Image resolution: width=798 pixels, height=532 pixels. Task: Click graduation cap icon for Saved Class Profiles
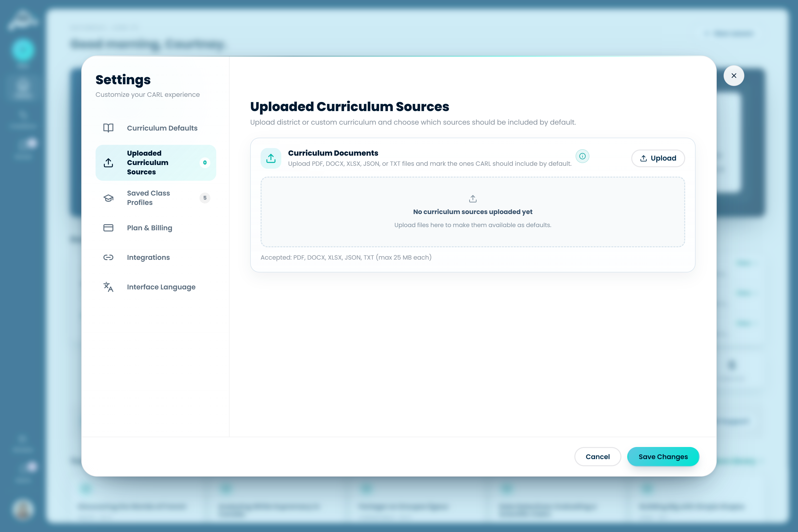[x=108, y=198]
